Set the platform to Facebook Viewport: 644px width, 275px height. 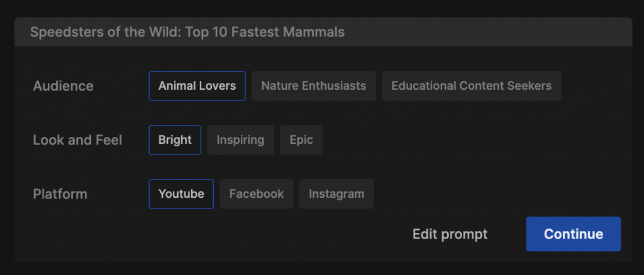tap(257, 194)
